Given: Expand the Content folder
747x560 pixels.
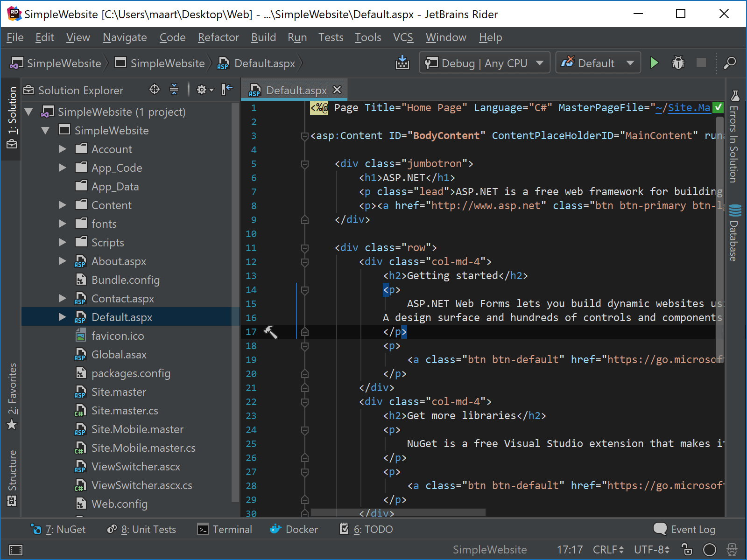Looking at the screenshot, I should point(63,205).
